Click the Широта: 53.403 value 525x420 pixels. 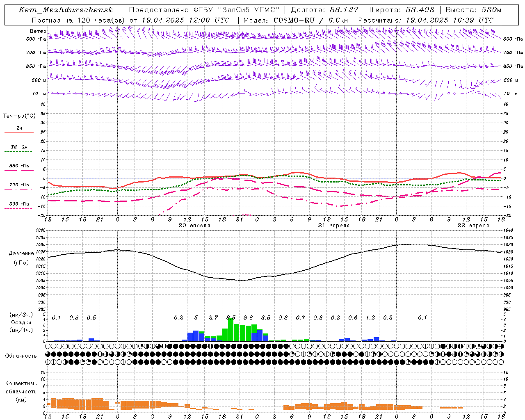[402, 10]
